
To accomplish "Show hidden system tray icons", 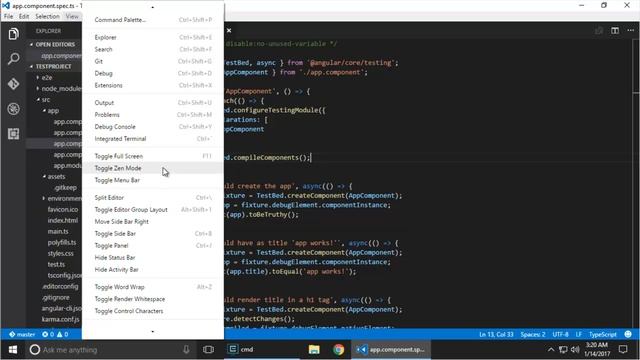I will [x=551, y=350].
